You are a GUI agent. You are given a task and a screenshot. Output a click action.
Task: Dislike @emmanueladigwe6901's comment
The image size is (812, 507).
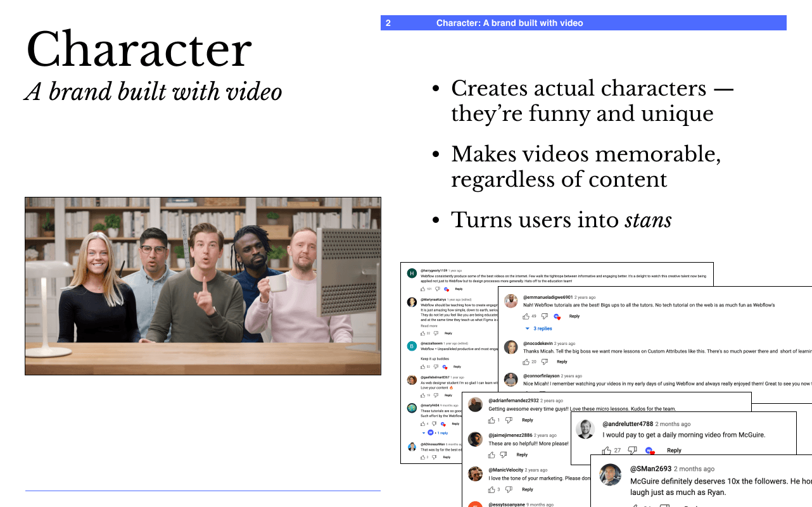[545, 316]
